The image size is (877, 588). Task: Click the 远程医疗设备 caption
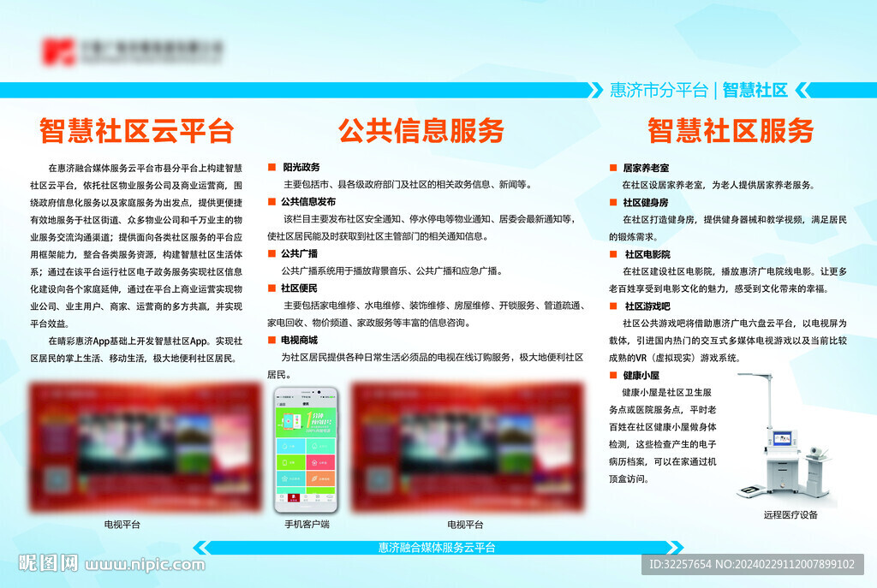pos(790,515)
